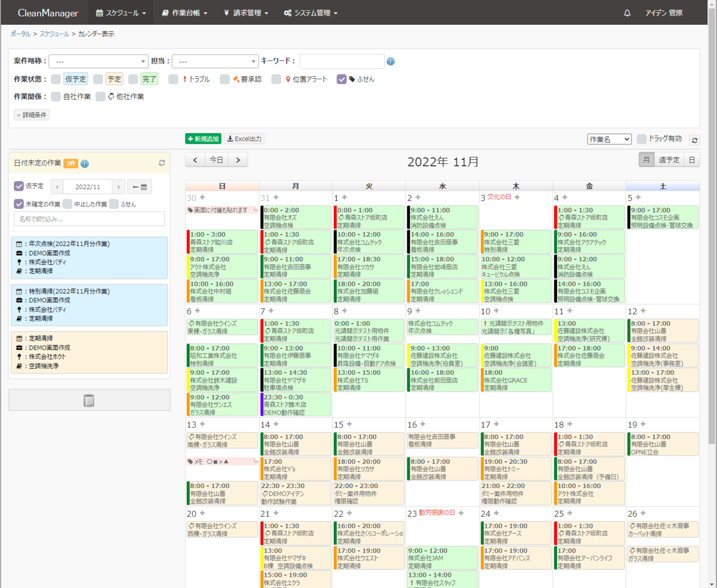Click the キーワード input field
Screen dimensions: 717x588
[x=342, y=61]
